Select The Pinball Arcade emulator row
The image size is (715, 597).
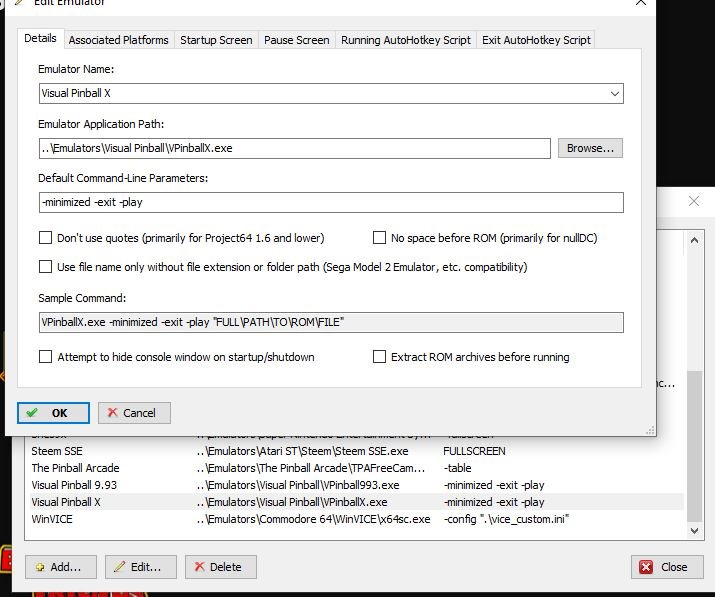(x=357, y=468)
